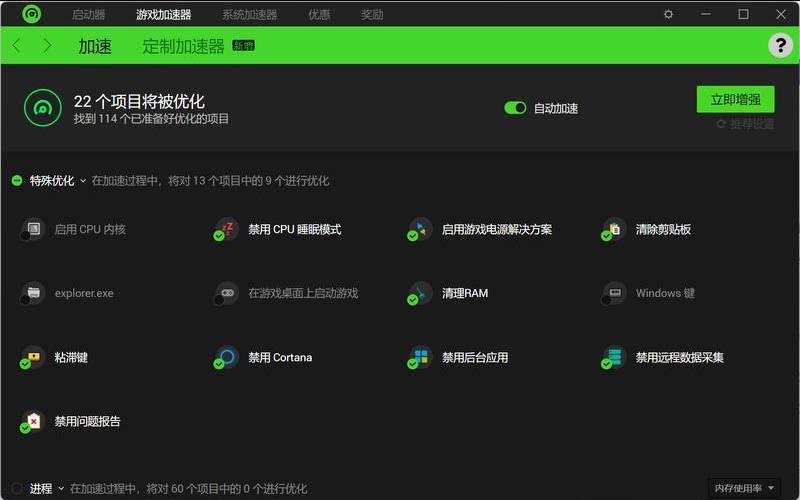The image size is (800, 500).
Task: Click the 在游戏桌面上启动游戏 icon
Action: point(226,293)
